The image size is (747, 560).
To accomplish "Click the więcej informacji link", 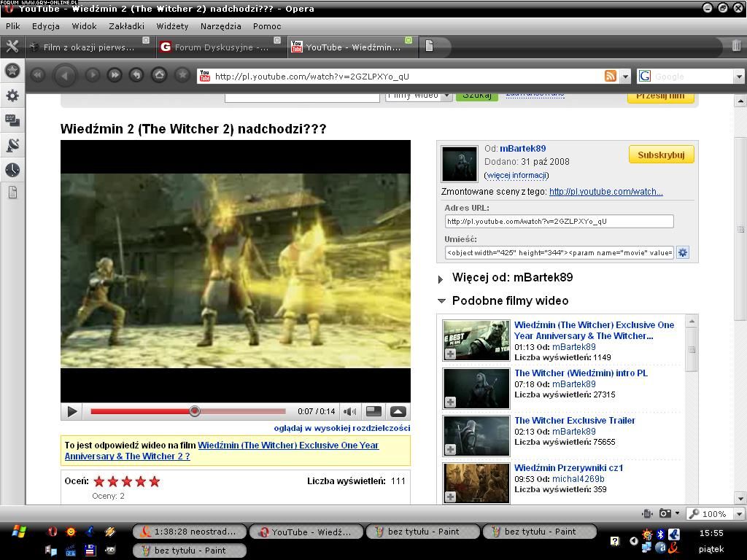I will coord(516,175).
